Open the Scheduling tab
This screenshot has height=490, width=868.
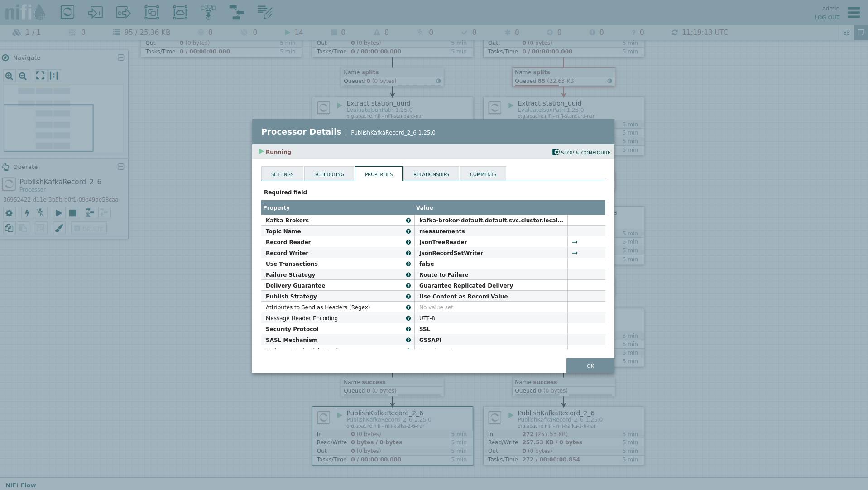pyautogui.click(x=329, y=174)
